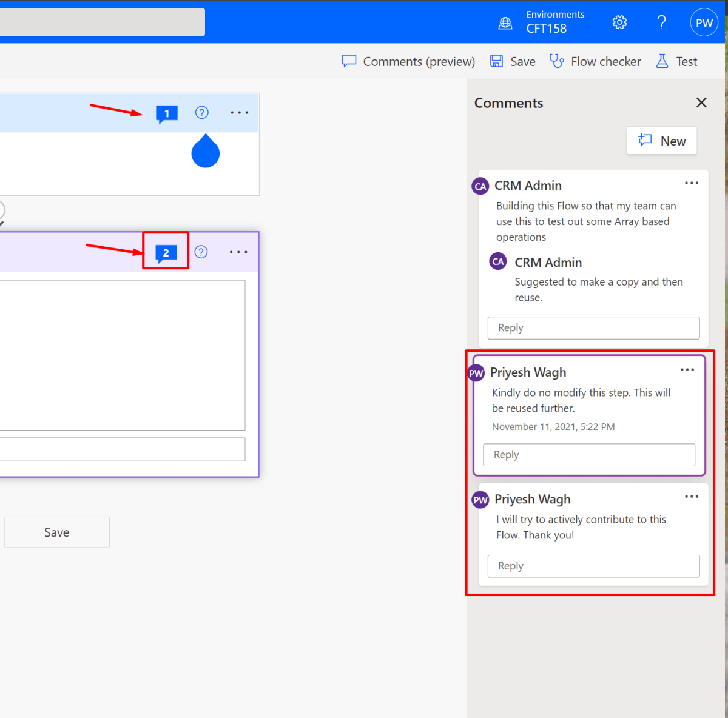Click the help question mark on the purple step
The height and width of the screenshot is (718, 728).
(x=201, y=251)
